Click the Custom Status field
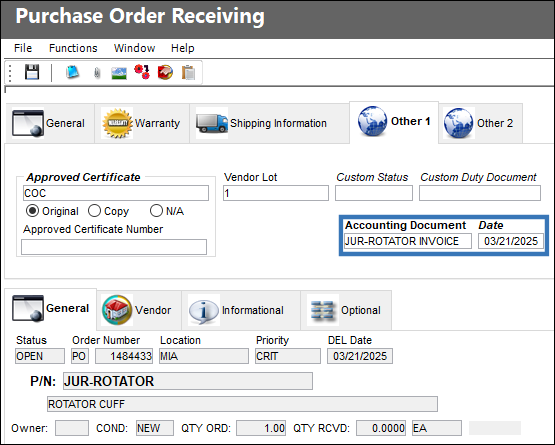Screen dimensions: 555x445 click(x=374, y=193)
